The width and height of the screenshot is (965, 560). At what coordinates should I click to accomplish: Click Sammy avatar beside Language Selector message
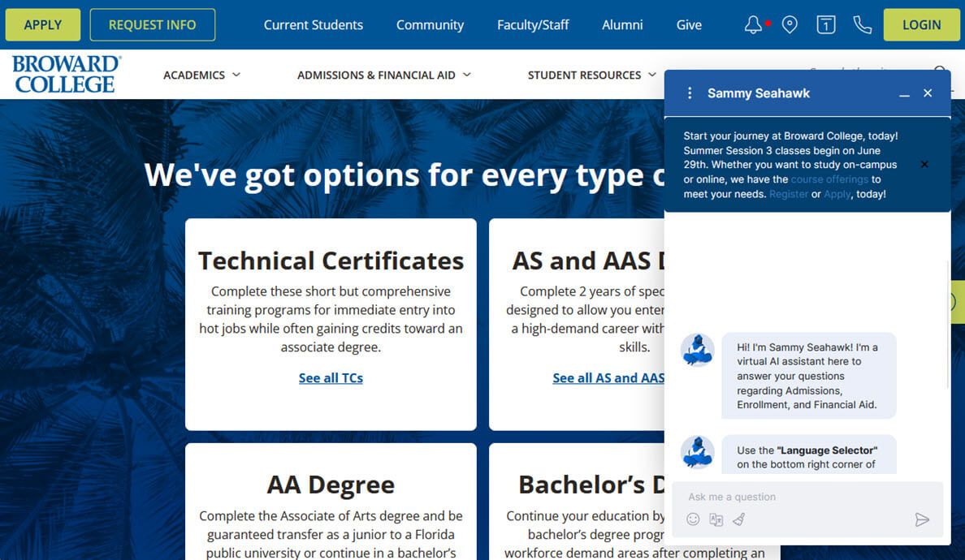(697, 452)
